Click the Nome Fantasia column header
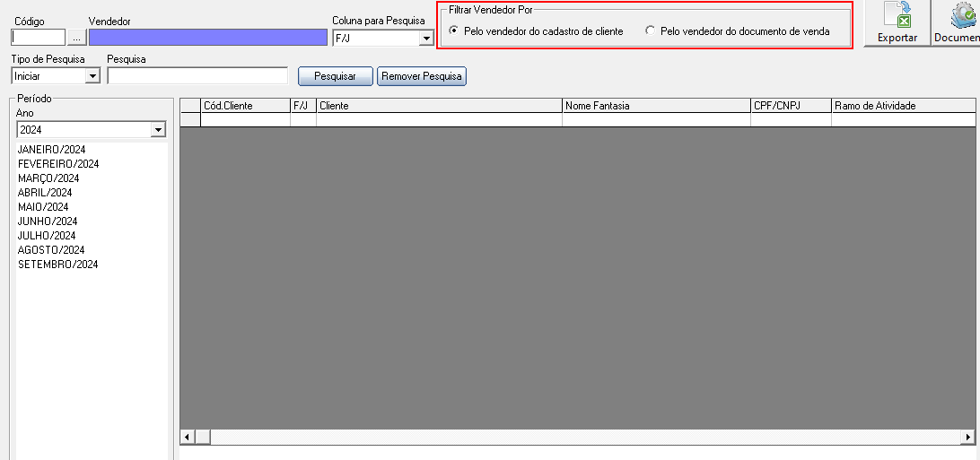This screenshot has height=460, width=980. point(656,106)
